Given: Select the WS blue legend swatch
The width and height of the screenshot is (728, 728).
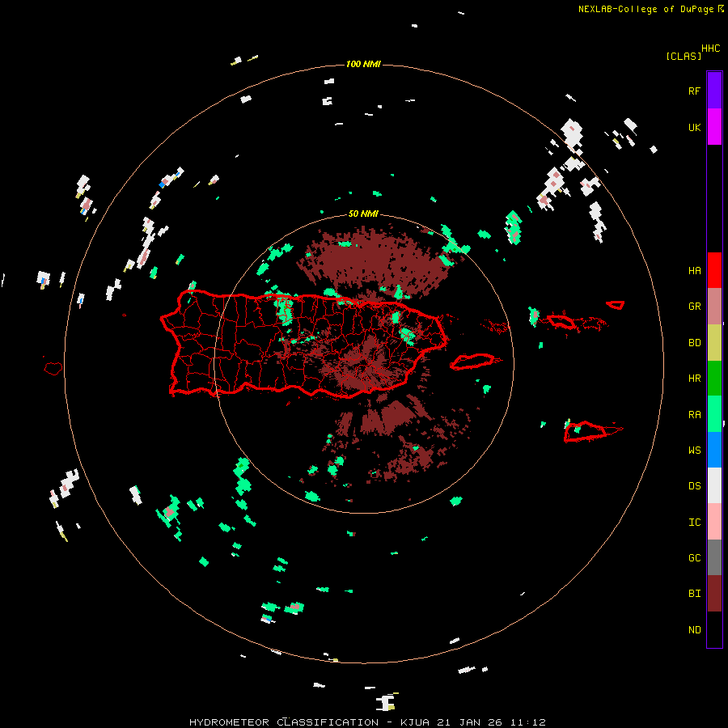Looking at the screenshot, I should click(x=714, y=450).
